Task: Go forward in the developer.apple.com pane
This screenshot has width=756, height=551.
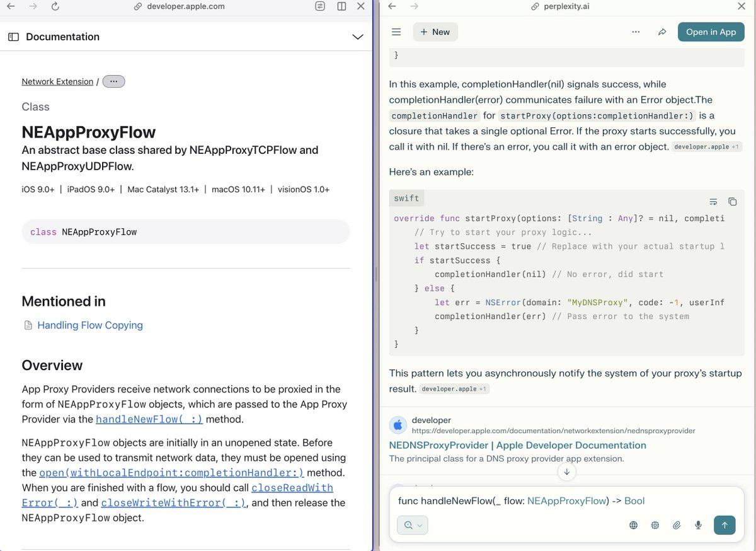Action: point(33,6)
